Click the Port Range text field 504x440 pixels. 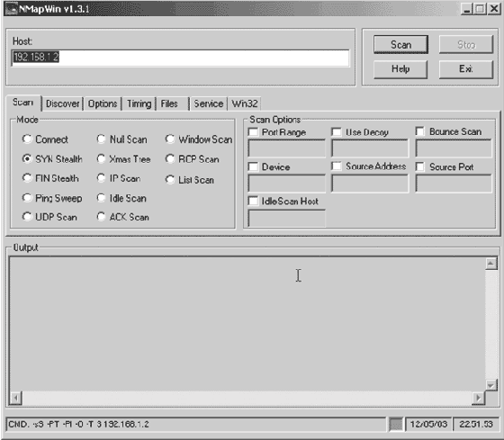[287, 148]
